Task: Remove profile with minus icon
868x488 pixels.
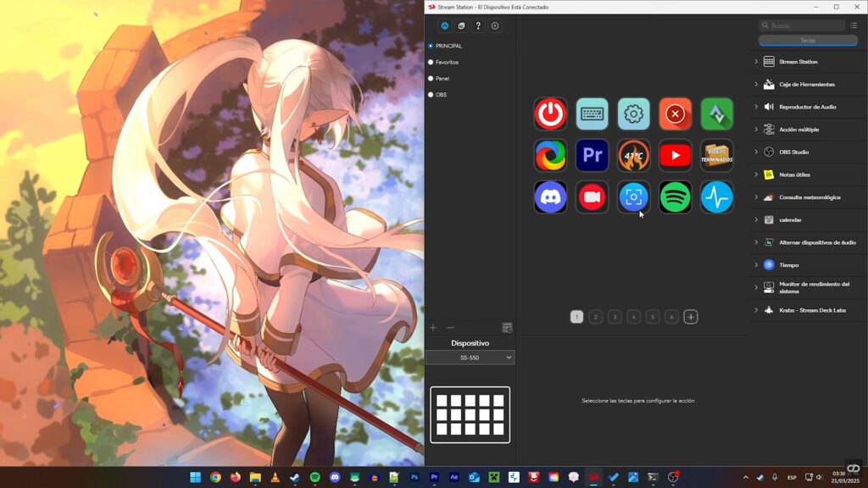Action: [450, 328]
